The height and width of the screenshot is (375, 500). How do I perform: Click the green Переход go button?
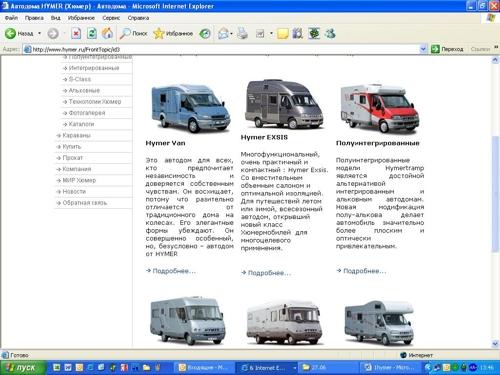pyautogui.click(x=447, y=49)
